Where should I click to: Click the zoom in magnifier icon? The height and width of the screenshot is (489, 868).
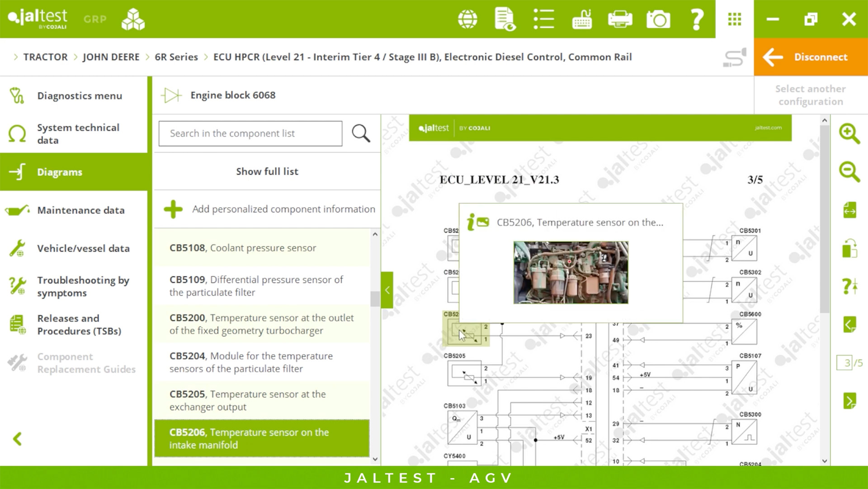849,133
